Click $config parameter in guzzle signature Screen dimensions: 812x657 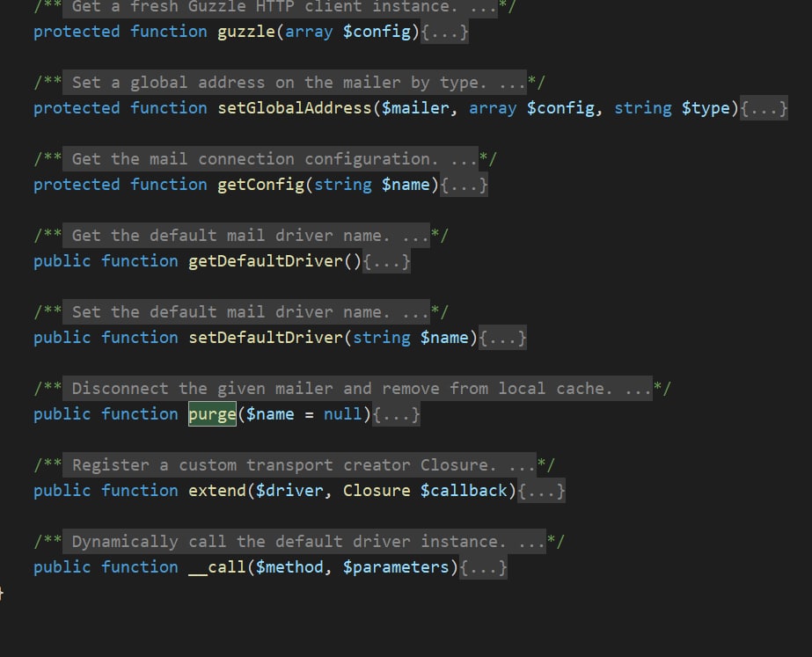(x=377, y=32)
